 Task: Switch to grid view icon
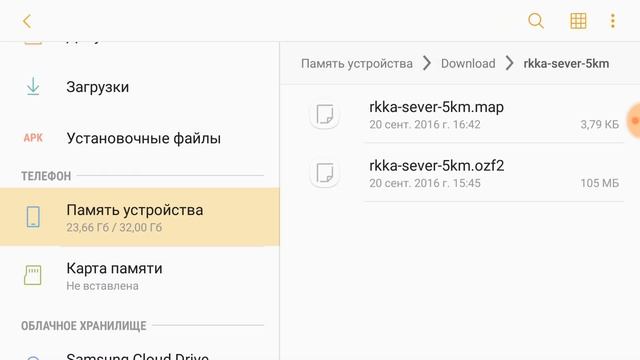578,21
